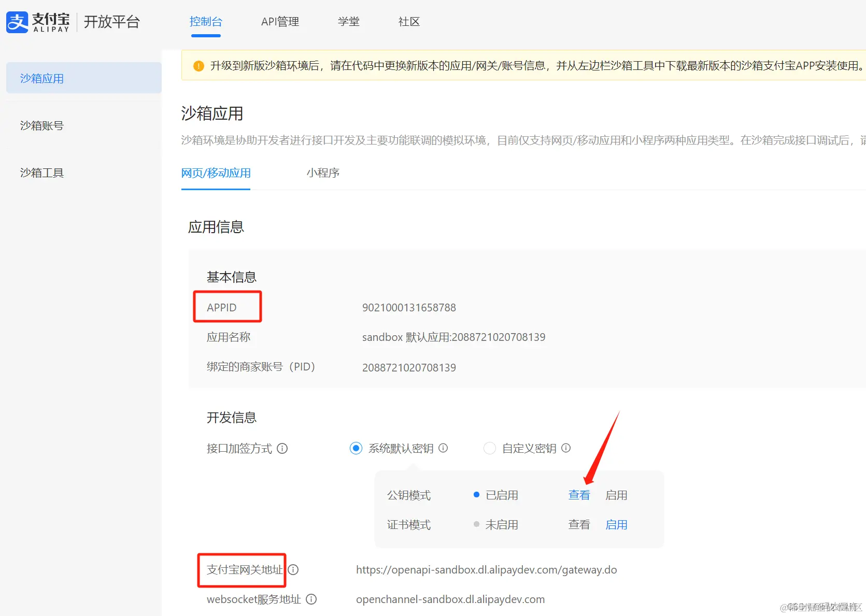Click the 沙箱环境 description paragraph
The height and width of the screenshot is (616, 866).
523,140
